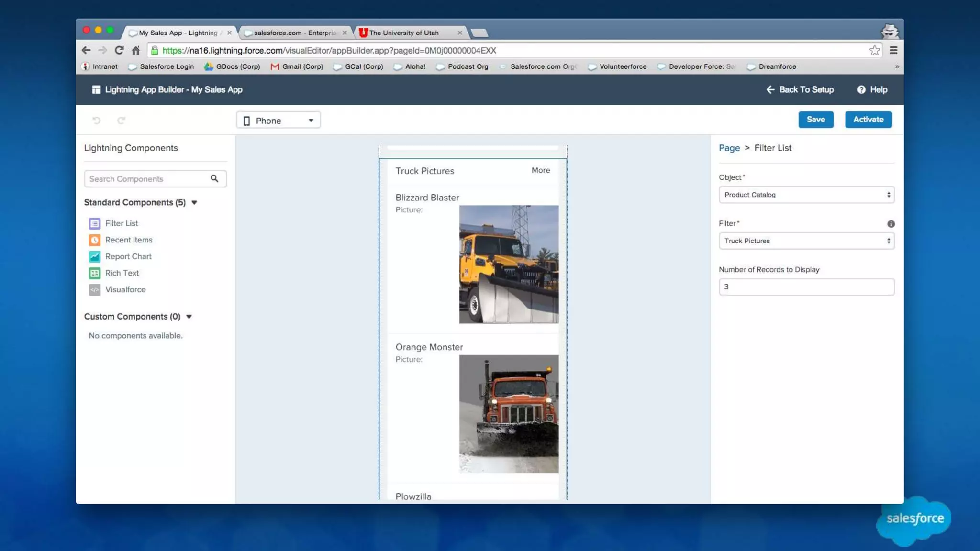
Task: Click the Save button
Action: point(815,120)
